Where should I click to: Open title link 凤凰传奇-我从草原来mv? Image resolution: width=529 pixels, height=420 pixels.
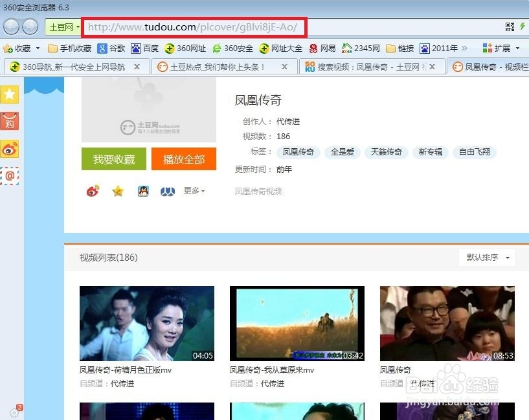(x=272, y=370)
